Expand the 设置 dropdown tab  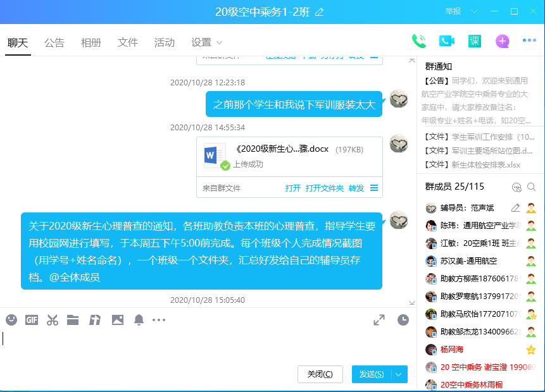(x=207, y=43)
